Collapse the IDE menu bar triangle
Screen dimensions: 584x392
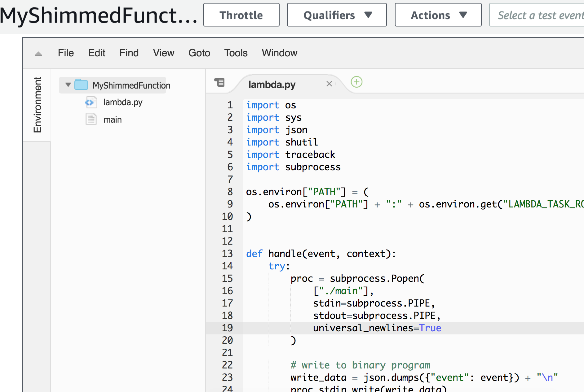pyautogui.click(x=38, y=53)
